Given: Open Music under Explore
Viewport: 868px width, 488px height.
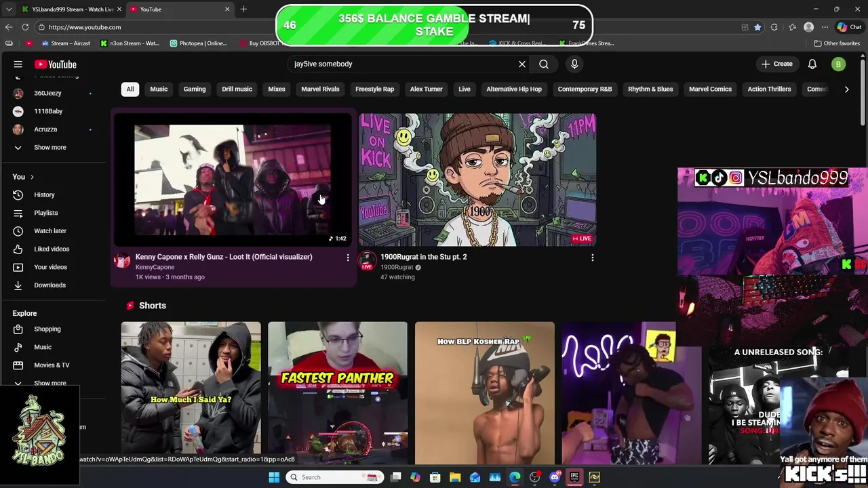Looking at the screenshot, I should [42, 347].
